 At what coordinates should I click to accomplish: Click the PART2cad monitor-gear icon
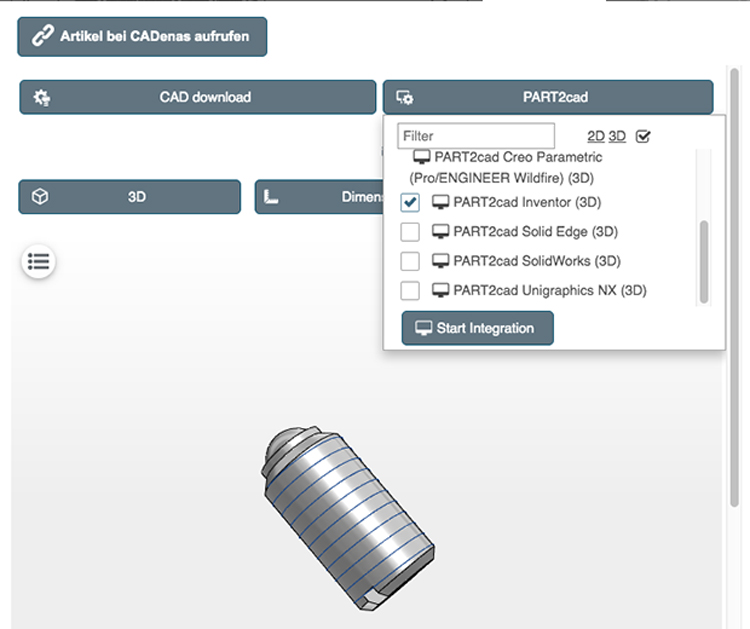[405, 98]
